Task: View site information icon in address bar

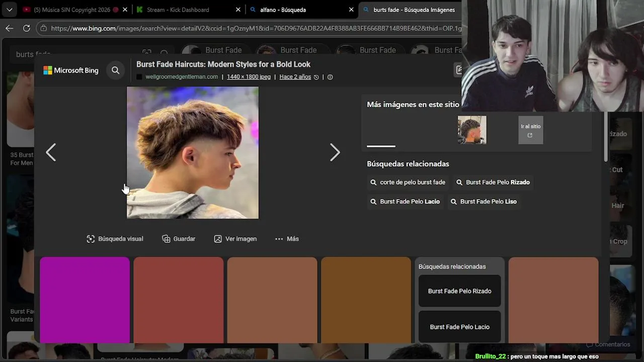Action: (44, 29)
